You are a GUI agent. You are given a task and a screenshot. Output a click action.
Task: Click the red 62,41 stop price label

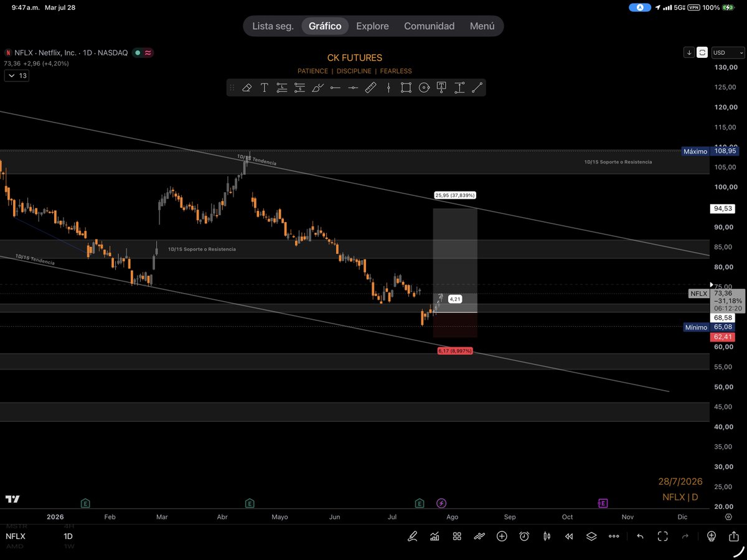724,337
